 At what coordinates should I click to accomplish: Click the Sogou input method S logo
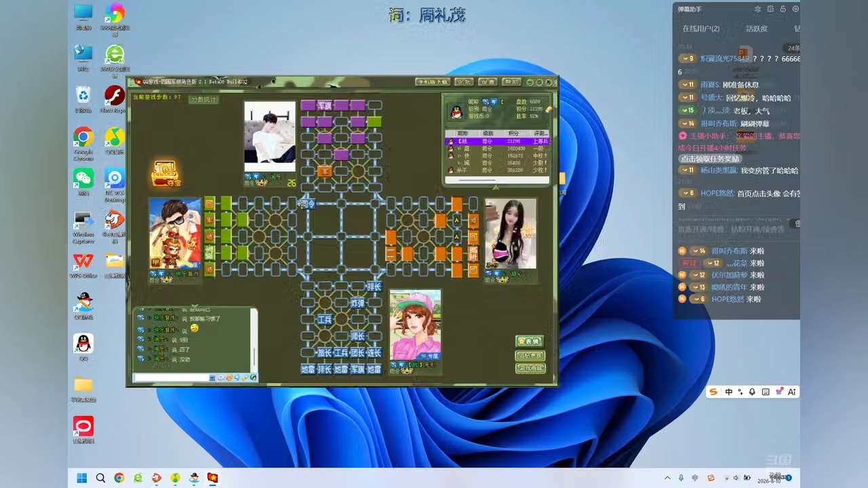click(x=713, y=392)
